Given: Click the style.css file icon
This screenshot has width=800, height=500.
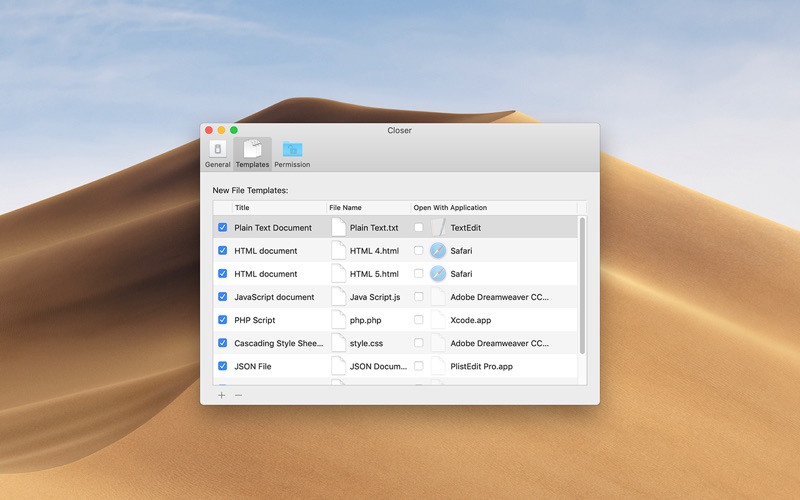Looking at the screenshot, I should pos(338,343).
